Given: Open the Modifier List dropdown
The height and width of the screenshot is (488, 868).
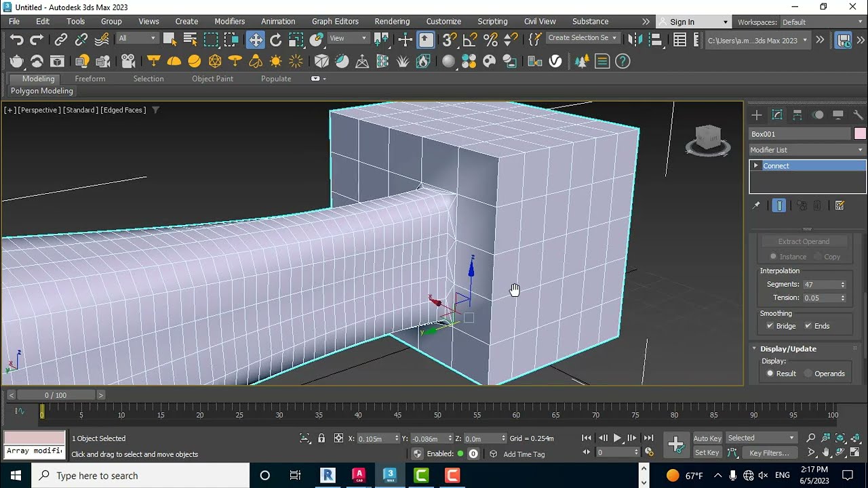Looking at the screenshot, I should (x=807, y=150).
